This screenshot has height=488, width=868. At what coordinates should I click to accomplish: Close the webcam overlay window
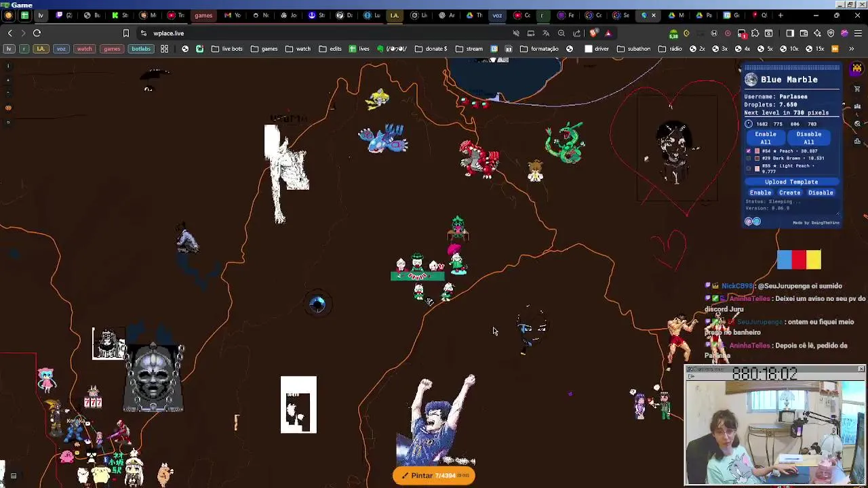(x=861, y=369)
